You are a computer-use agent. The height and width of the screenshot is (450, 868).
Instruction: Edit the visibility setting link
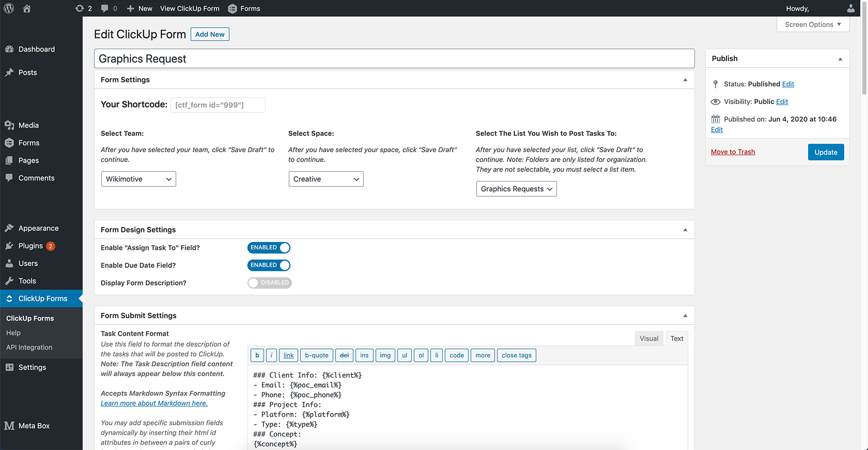click(x=782, y=101)
